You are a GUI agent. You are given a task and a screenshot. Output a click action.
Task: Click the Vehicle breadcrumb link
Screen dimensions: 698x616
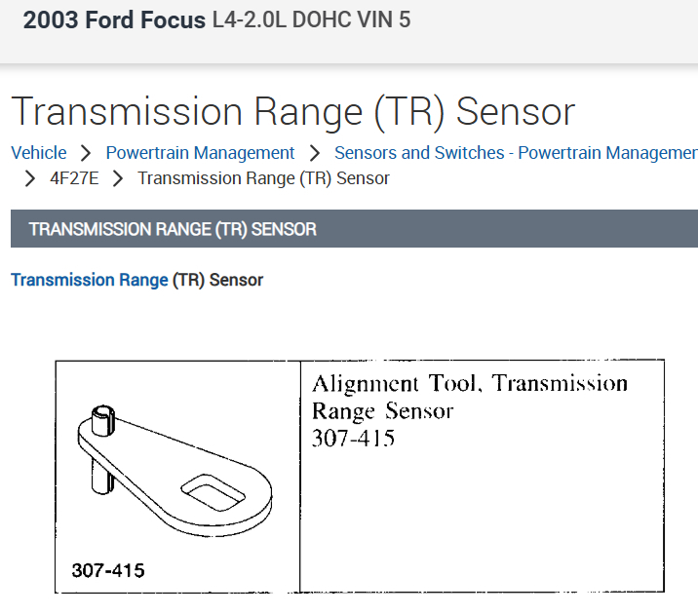coord(39,153)
